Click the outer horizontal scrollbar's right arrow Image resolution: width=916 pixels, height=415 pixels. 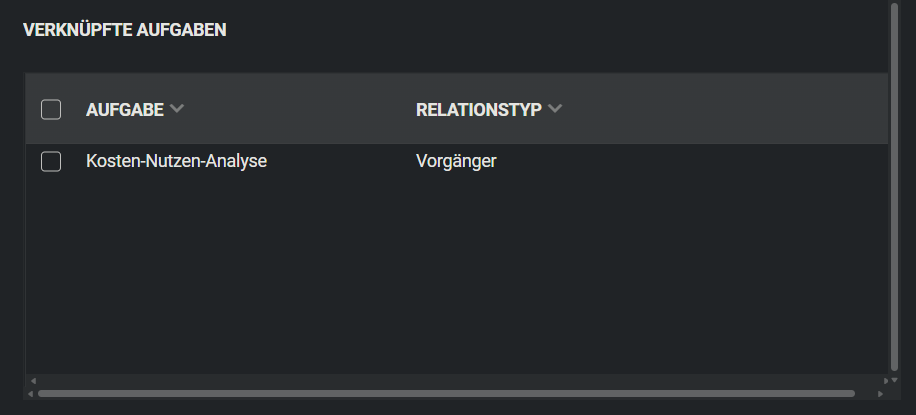click(x=880, y=394)
